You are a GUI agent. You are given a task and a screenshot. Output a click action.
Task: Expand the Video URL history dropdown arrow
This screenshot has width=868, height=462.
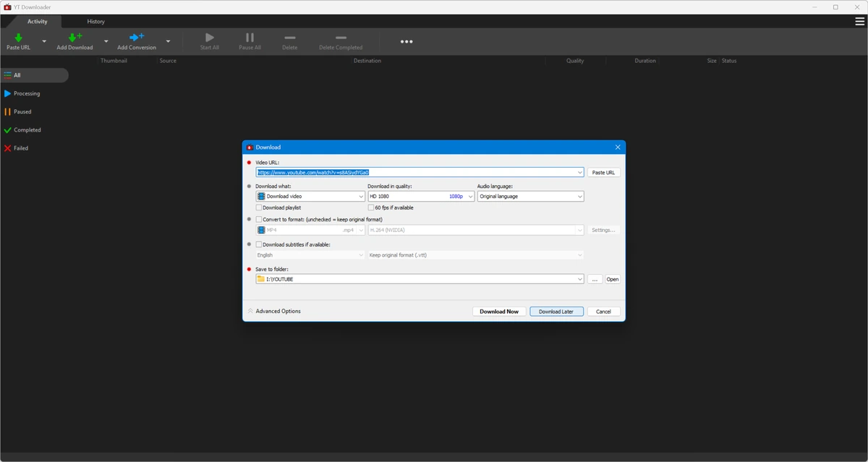(580, 173)
